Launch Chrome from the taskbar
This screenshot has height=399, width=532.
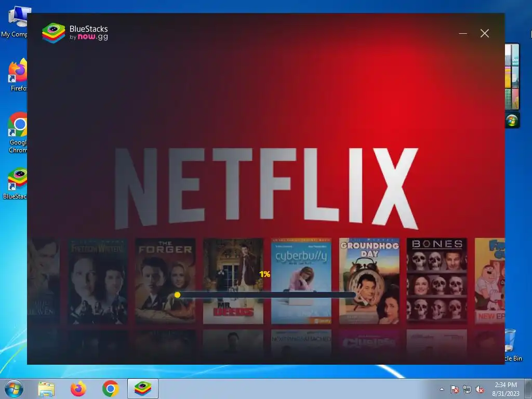[110, 389]
